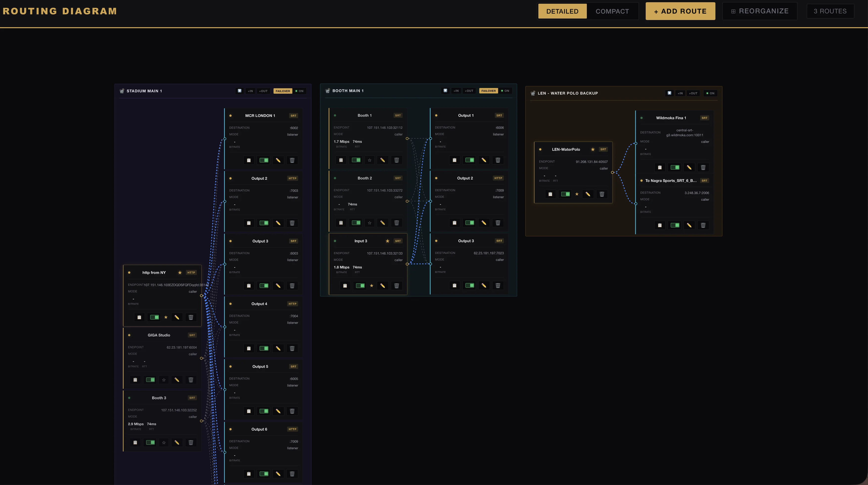Screen dimensions: 868x485
Task: Tick the checkbox in the Stadium Main 1 header
Action: 240,91
